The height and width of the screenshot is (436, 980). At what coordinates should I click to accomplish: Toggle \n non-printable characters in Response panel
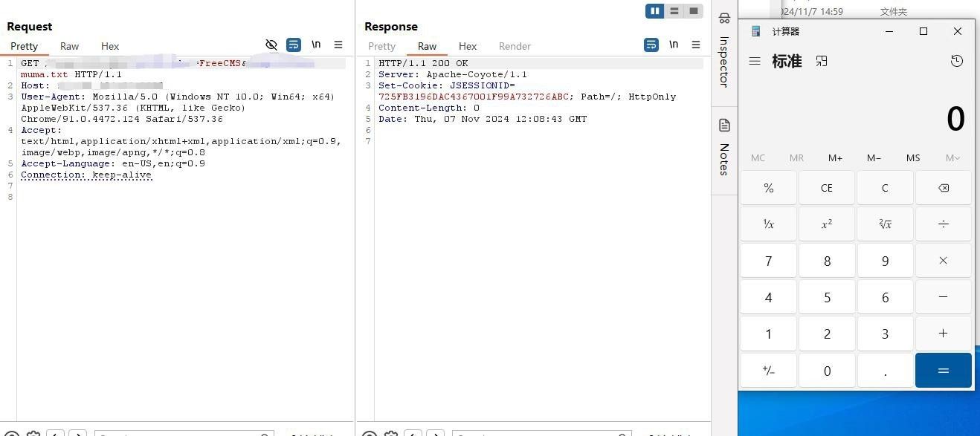[674, 45]
